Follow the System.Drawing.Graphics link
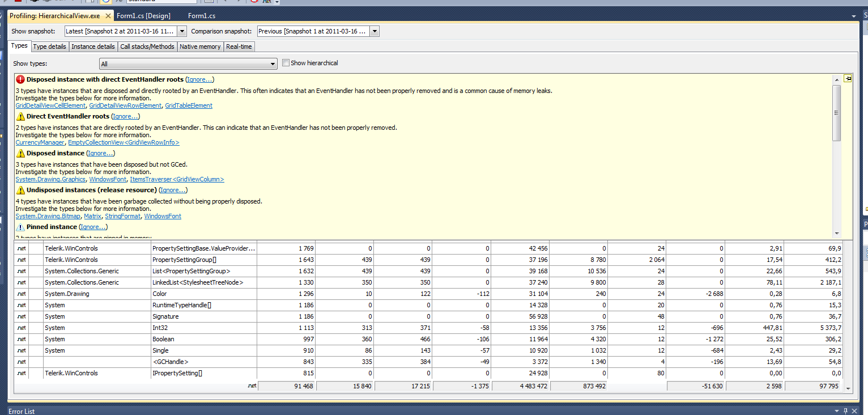Viewport: 868px width, 415px height. pyautogui.click(x=50, y=179)
